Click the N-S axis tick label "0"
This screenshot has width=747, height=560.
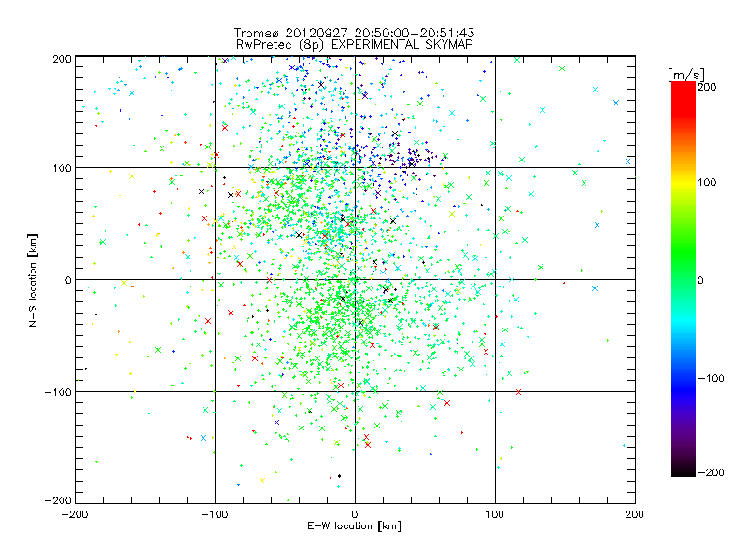tap(68, 280)
